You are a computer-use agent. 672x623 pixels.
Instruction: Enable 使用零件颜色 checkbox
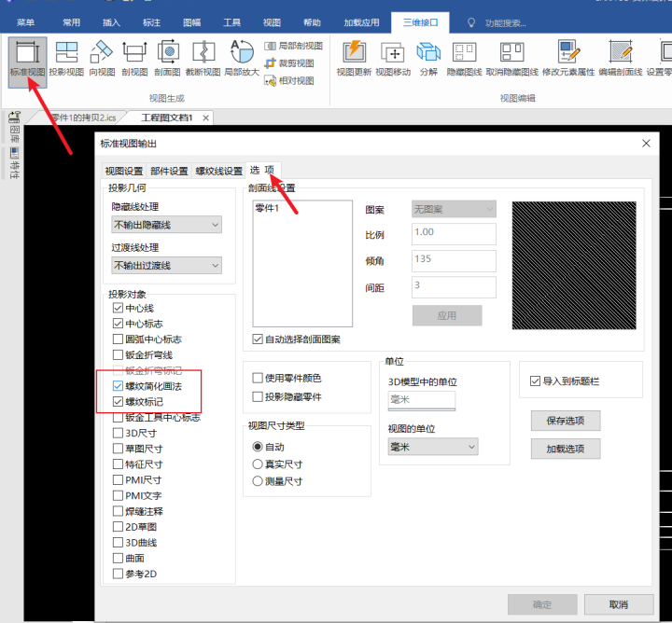tap(258, 378)
